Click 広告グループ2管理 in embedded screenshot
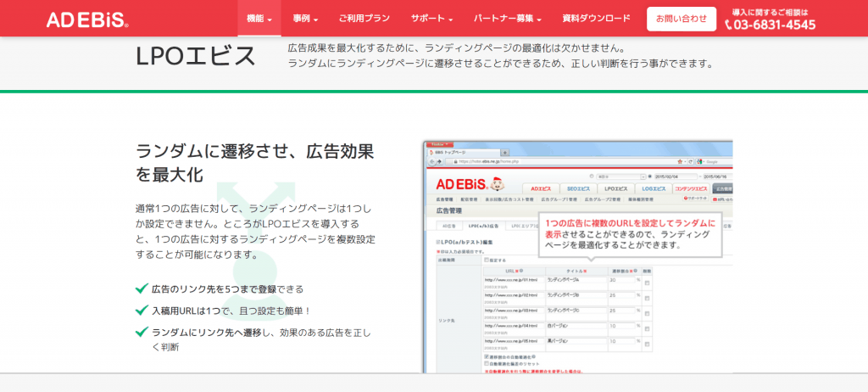The width and height of the screenshot is (868, 392). pos(603,199)
